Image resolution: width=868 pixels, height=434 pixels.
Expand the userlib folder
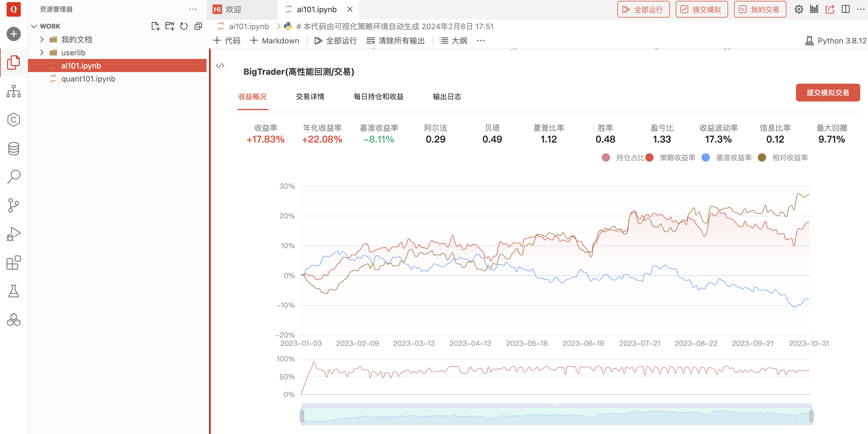click(42, 53)
